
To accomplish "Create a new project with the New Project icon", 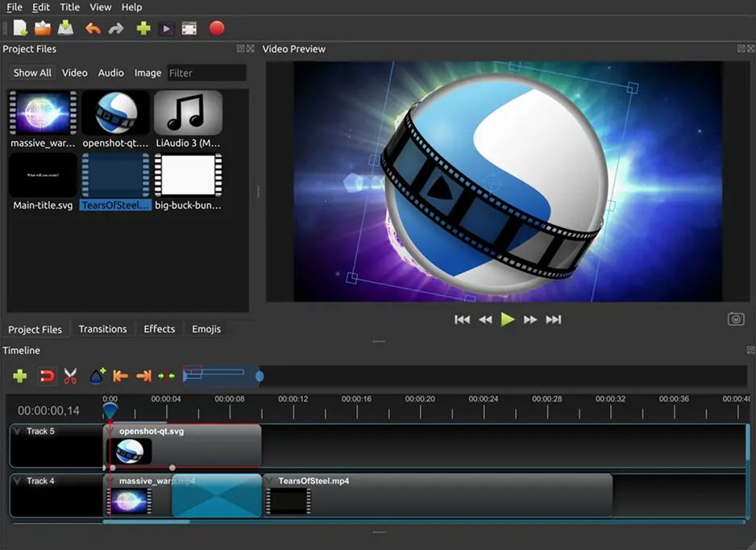I will coord(20,28).
